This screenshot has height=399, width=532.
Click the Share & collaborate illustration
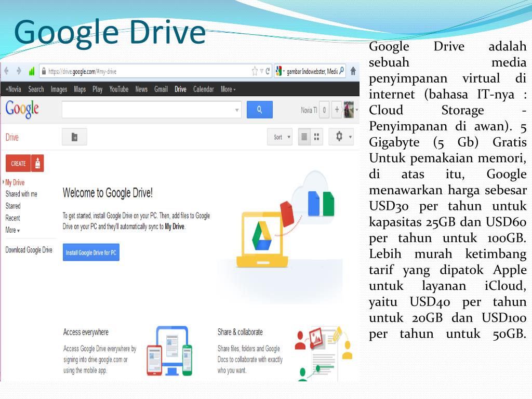pyautogui.click(x=323, y=353)
